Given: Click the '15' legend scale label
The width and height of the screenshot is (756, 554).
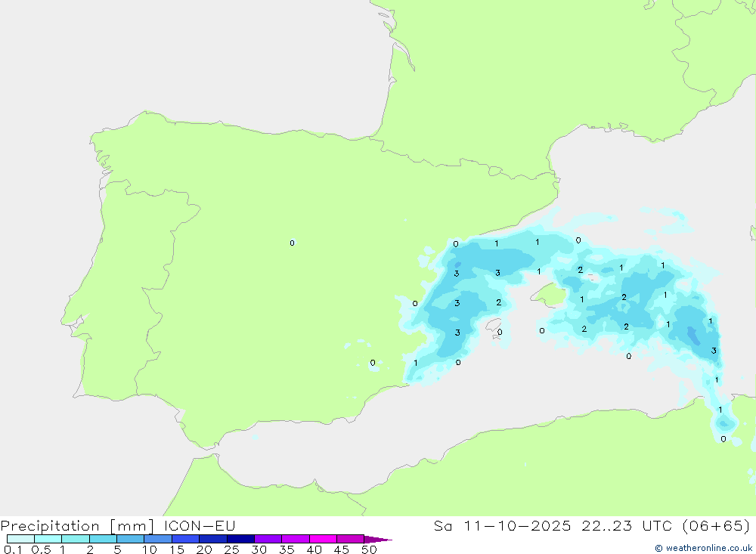Looking at the screenshot, I should 177,549.
